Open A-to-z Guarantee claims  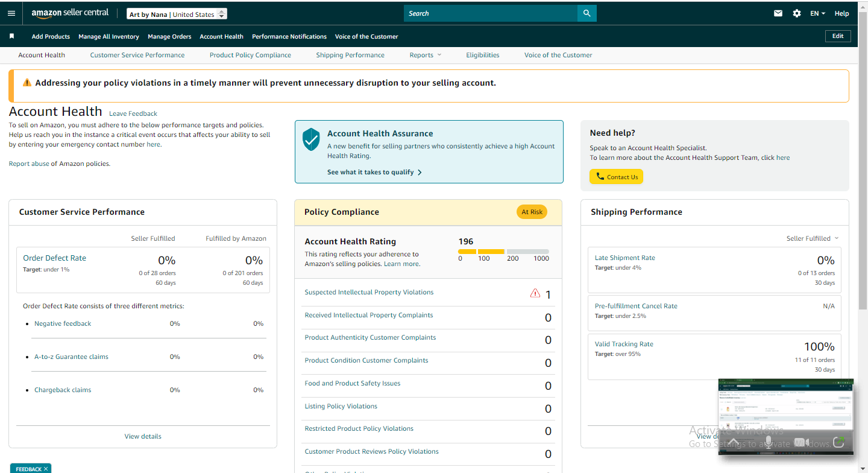pos(71,357)
